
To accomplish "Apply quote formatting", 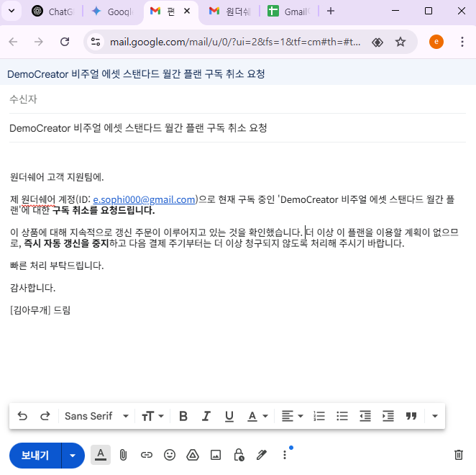I will (411, 416).
